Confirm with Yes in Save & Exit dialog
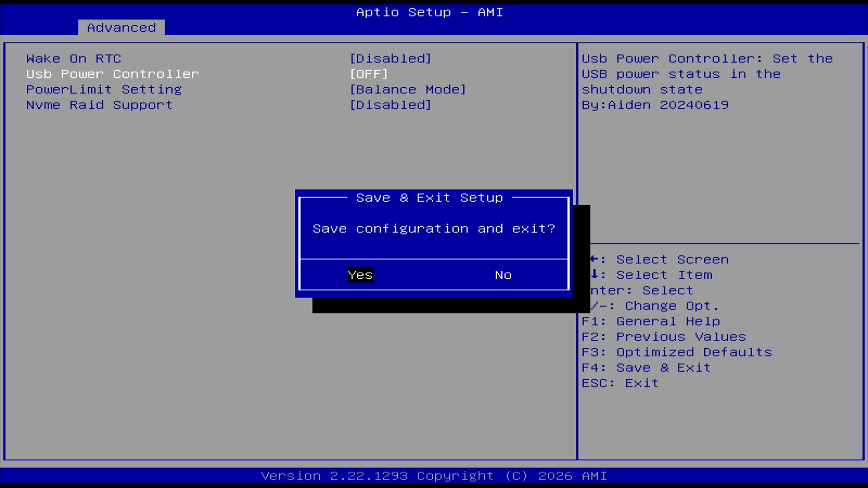This screenshot has width=868, height=488. pyautogui.click(x=360, y=275)
